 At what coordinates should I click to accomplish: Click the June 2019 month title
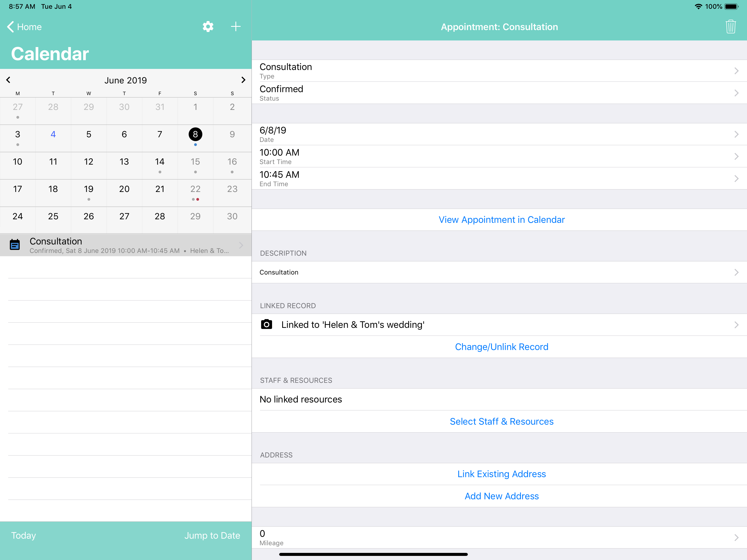coord(126,80)
